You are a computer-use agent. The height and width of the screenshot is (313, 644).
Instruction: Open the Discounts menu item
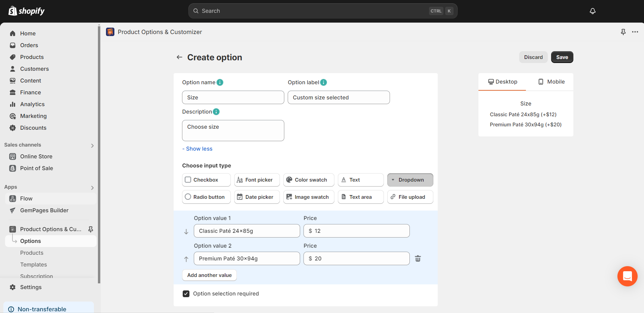click(x=33, y=128)
